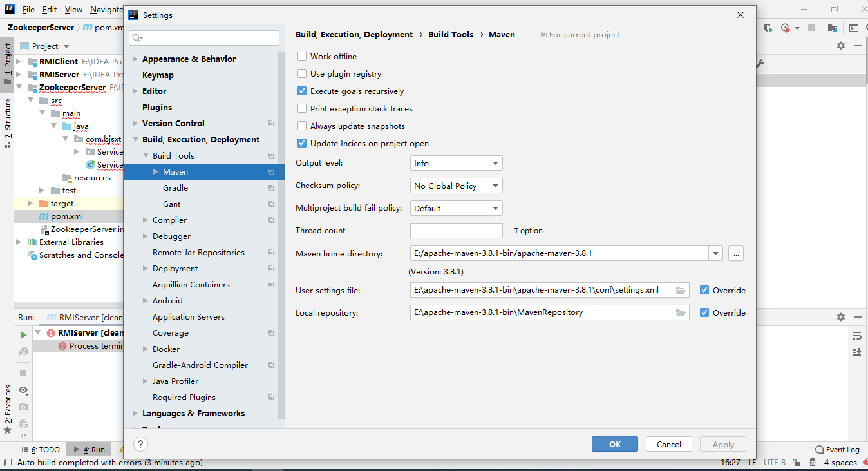Click the Run Anything icon in toolbar
Screen dimensions: 868x471
click(x=853, y=28)
